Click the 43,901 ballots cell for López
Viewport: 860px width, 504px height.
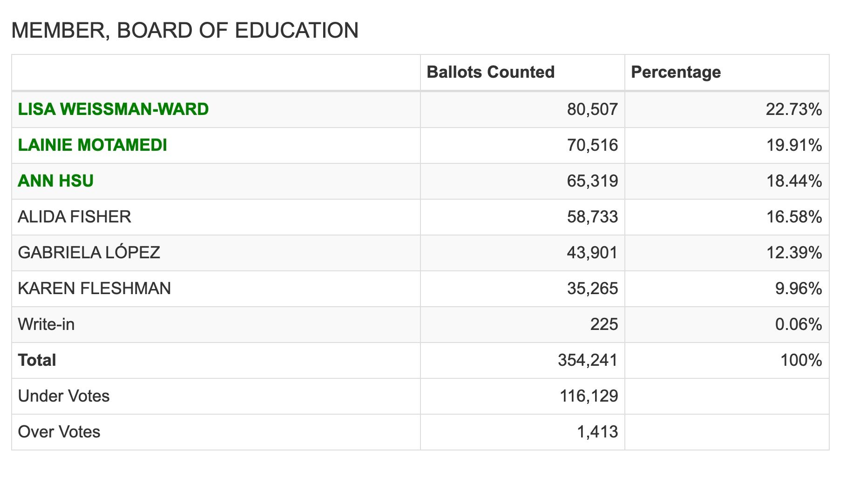tap(592, 253)
